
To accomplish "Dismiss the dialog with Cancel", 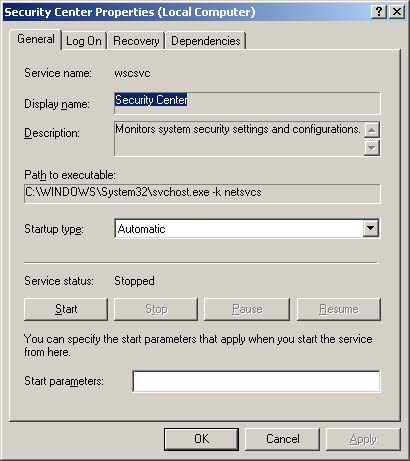I will [282, 439].
